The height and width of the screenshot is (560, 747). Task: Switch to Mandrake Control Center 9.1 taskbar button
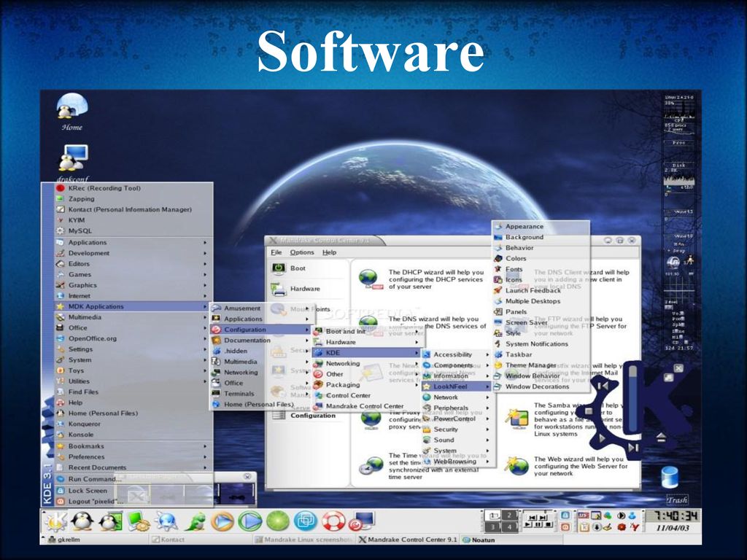coord(408,540)
